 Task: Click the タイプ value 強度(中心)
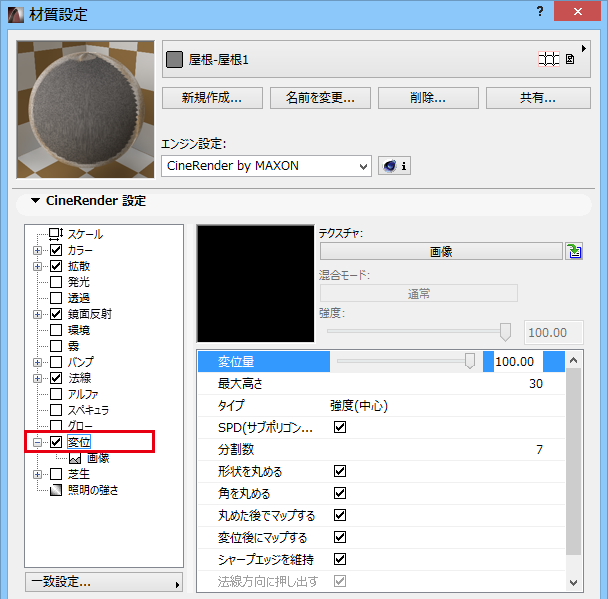pos(359,406)
